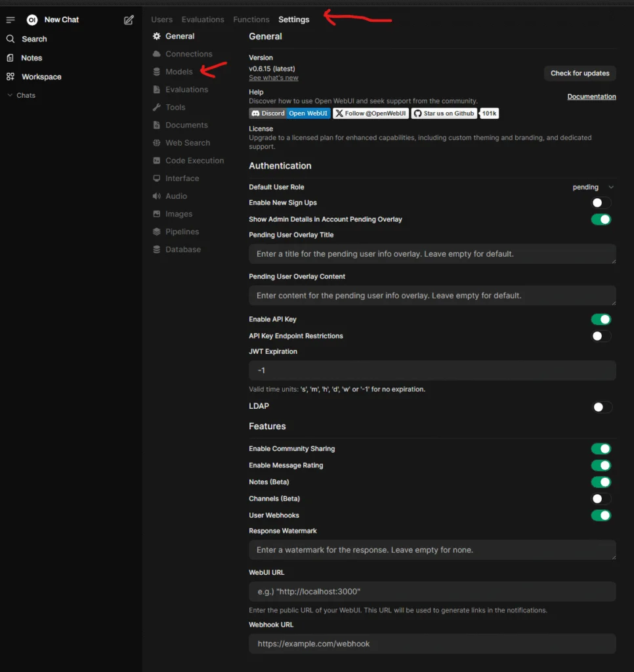The image size is (634, 672).
Task: Toggle the sidebar hamburger menu icon
Action: coord(11,20)
